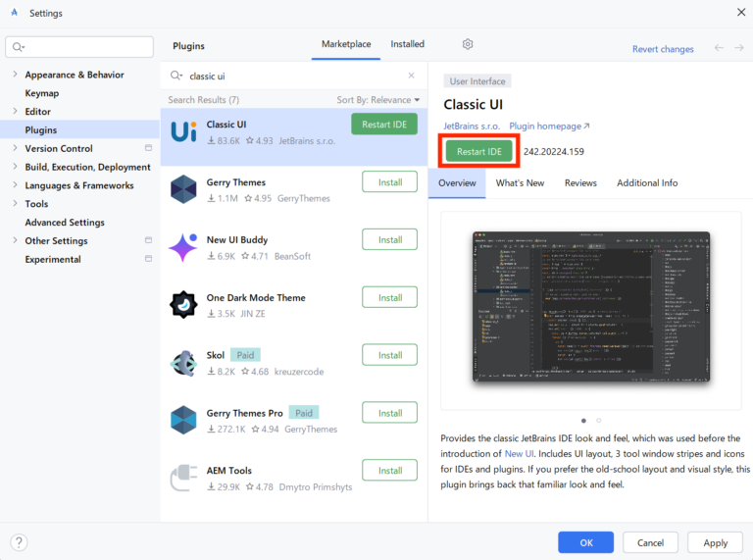
Task: Expand Languages & Frameworks node
Action: pos(15,185)
